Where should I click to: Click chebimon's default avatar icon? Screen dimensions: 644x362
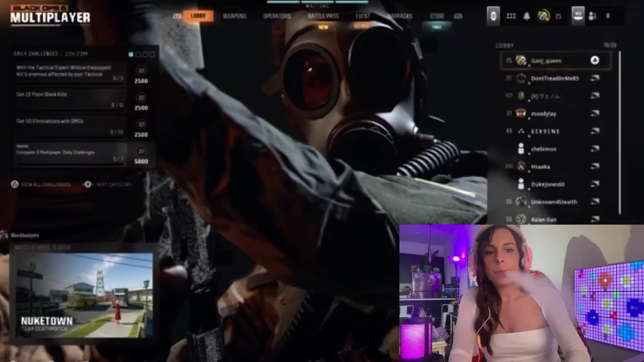521,148
